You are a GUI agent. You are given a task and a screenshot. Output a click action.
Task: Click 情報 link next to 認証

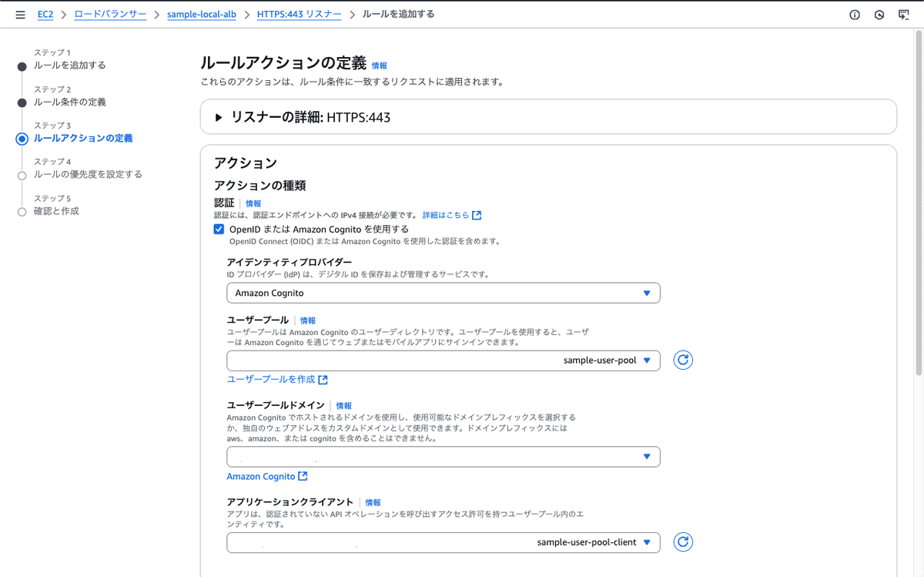(x=253, y=203)
